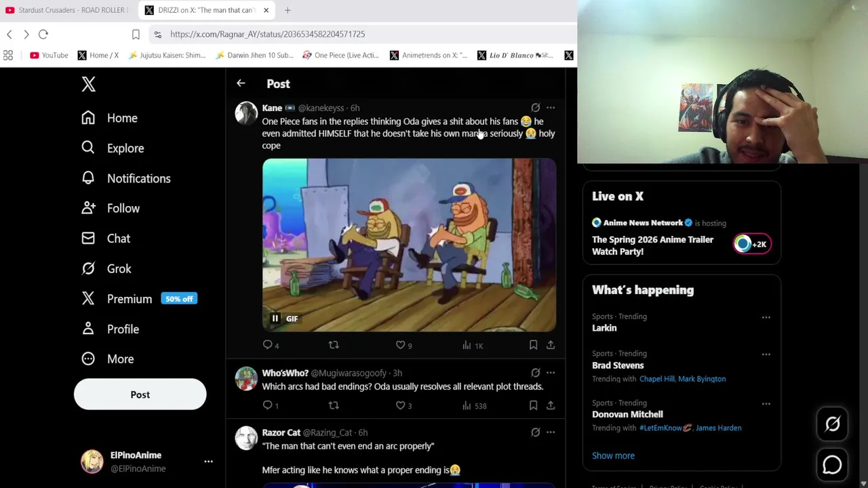This screenshot has width=868, height=488.
Task: Share Kane's reply
Action: [551, 345]
